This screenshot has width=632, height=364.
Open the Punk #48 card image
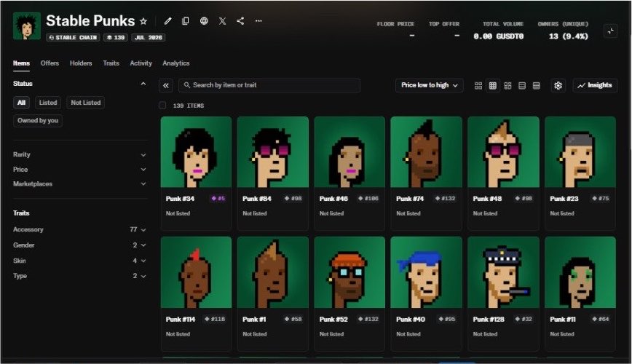click(503, 152)
